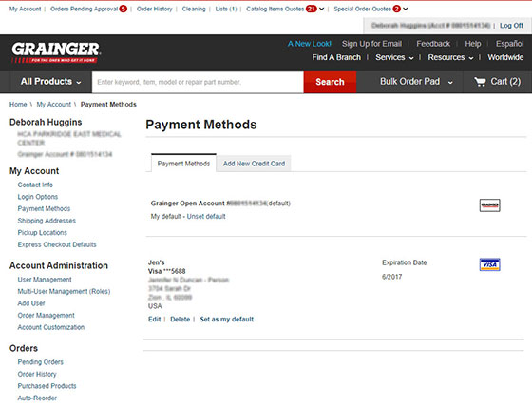Open My Account in top bar
This screenshot has width=532, height=408.
(x=25, y=9)
